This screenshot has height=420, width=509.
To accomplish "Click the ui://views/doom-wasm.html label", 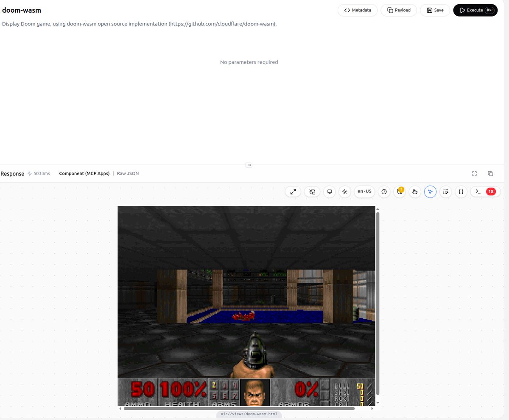I will (249, 414).
